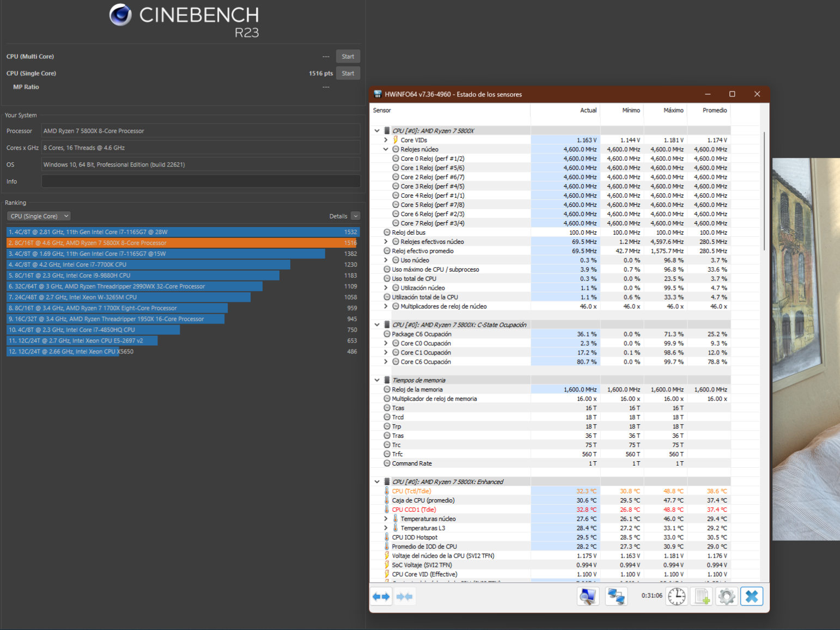This screenshot has height=630, width=840.
Task: Collapse Ryzen 7 5800X: Enhanced group
Action: click(x=377, y=482)
